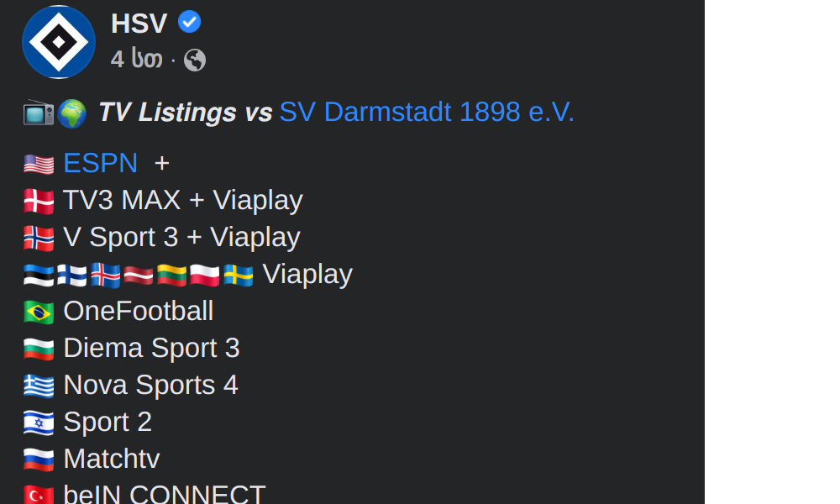Click the ESPN link
The width and height of the screenshot is (840, 504).
(x=100, y=163)
